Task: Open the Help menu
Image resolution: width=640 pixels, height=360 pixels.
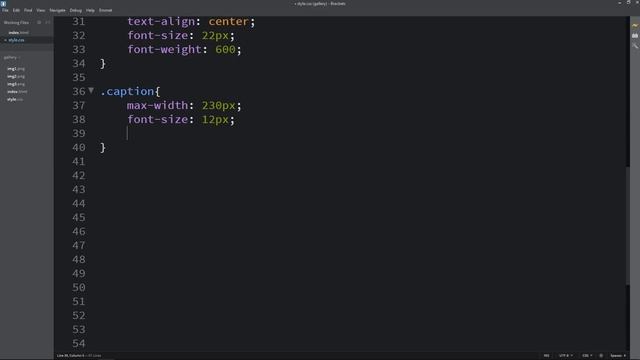Action: [90, 10]
